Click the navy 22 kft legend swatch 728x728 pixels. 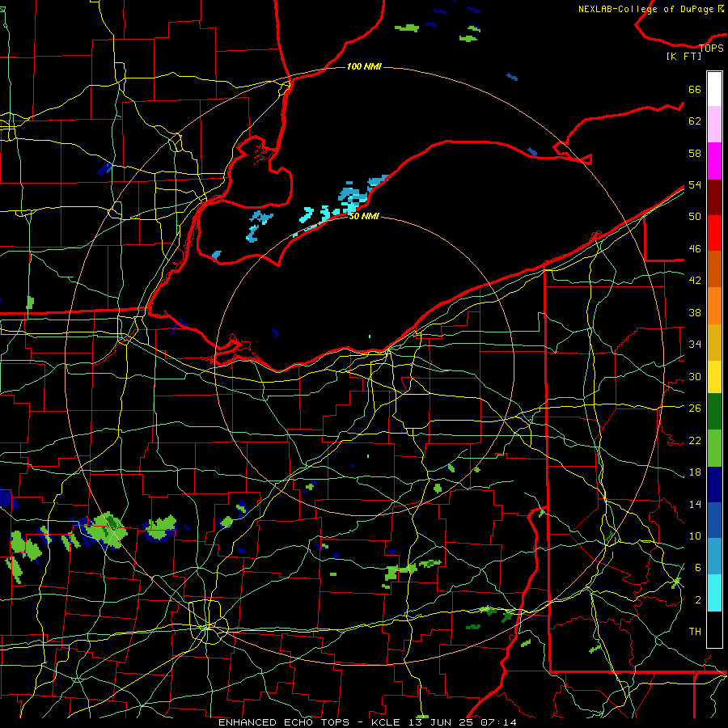click(714, 485)
